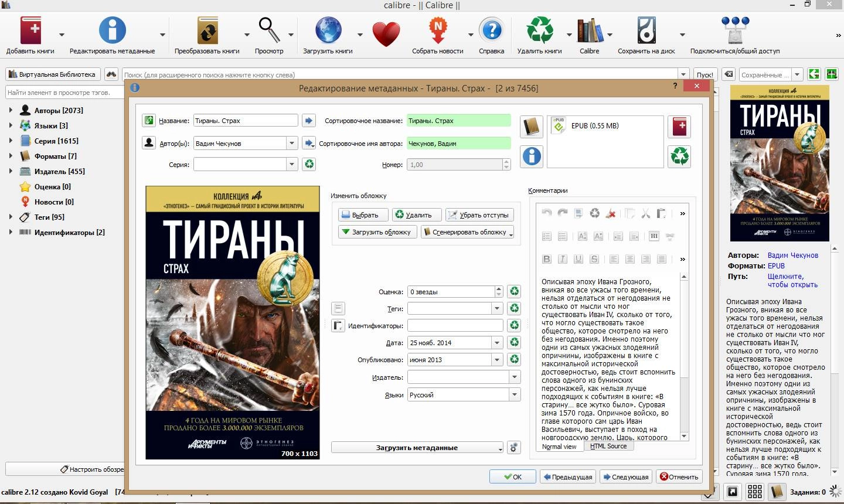Switch to the Normal view tab
844x504 pixels.
pos(559,447)
